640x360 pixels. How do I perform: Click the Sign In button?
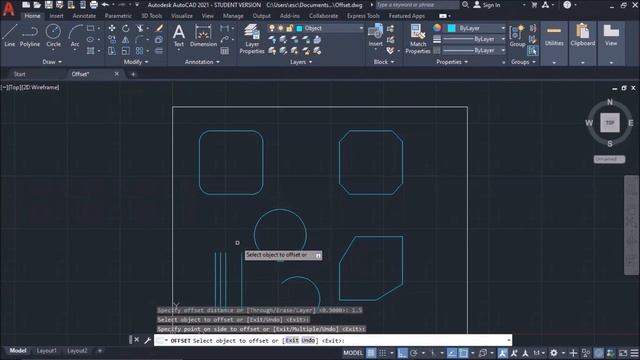pyautogui.click(x=487, y=5)
